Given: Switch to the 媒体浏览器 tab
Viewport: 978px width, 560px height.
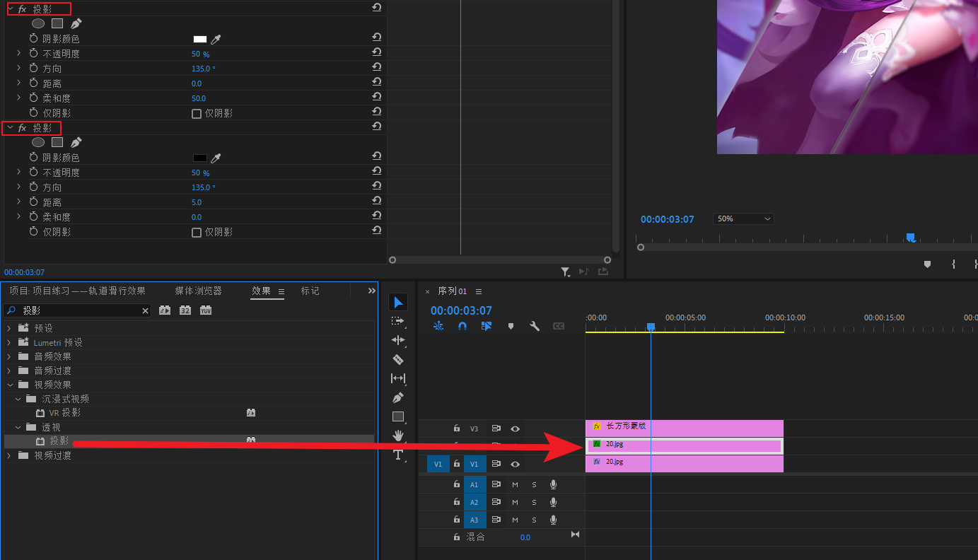Looking at the screenshot, I should pos(198,291).
